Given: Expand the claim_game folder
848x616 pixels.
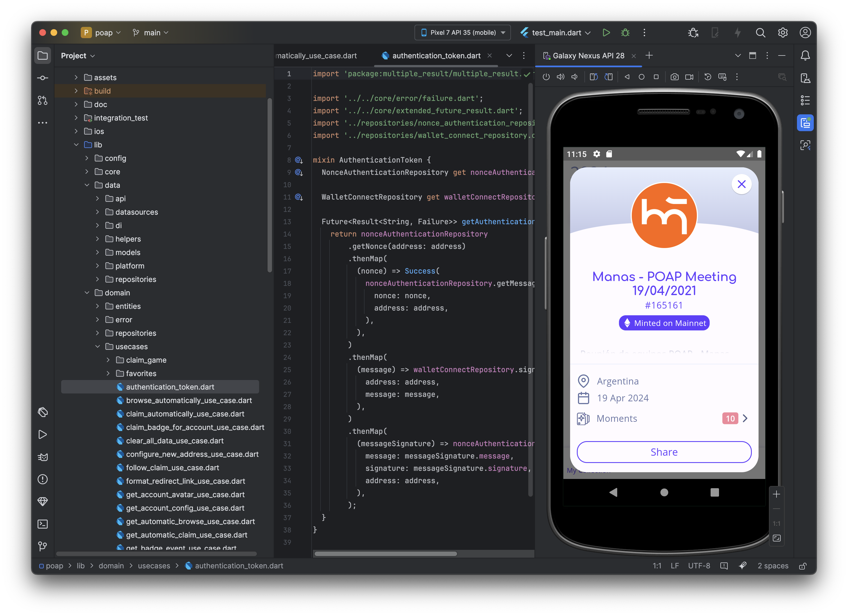Looking at the screenshot, I should coord(108,360).
